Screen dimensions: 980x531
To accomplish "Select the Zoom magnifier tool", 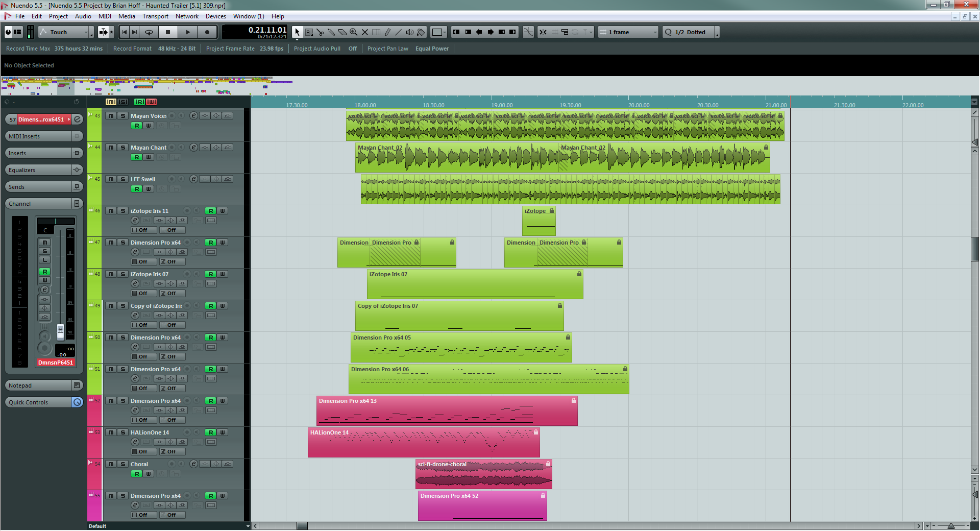I will pos(354,32).
